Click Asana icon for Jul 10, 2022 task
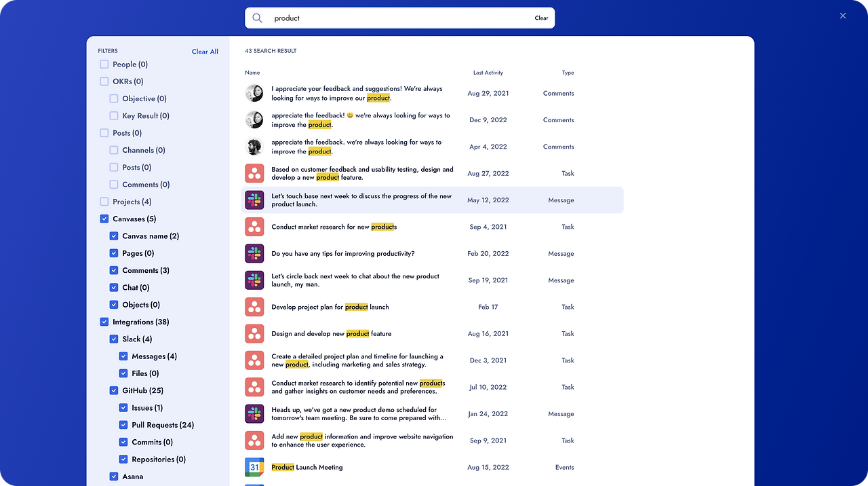 tap(254, 387)
